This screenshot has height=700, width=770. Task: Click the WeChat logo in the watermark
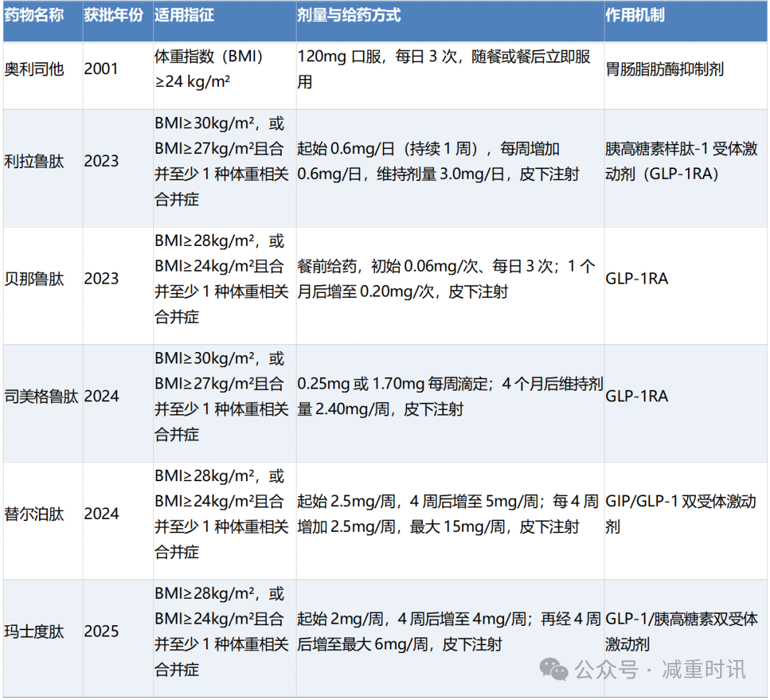point(554,669)
